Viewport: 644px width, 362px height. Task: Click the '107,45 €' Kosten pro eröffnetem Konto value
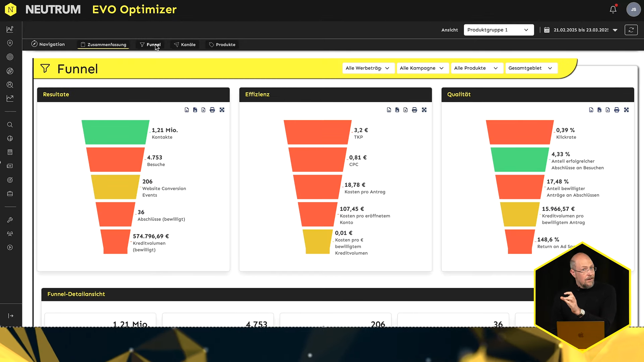tap(352, 209)
